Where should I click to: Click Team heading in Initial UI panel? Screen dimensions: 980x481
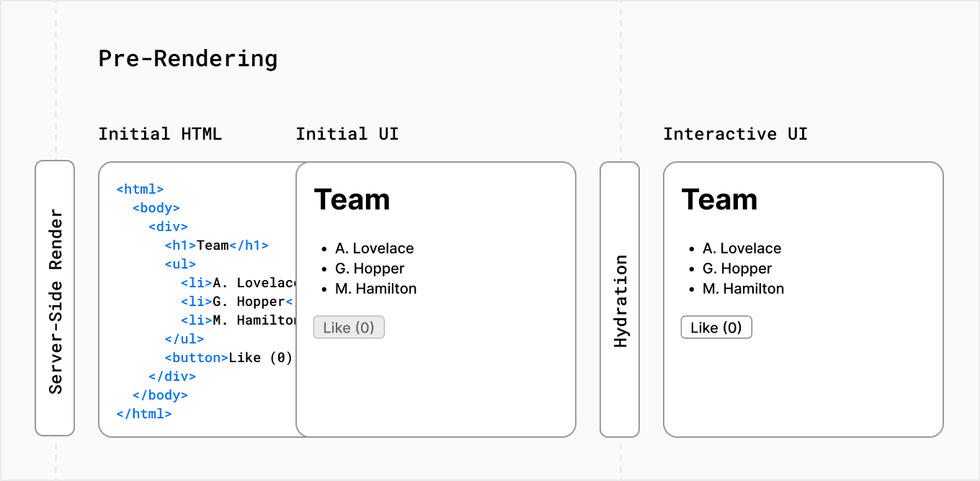352,199
